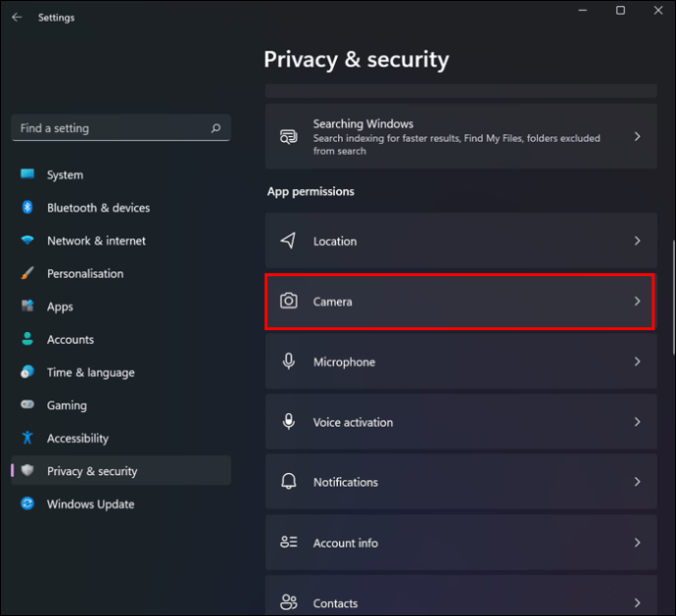Image resolution: width=676 pixels, height=616 pixels.
Task: Click the Personalisation paintbrush icon
Action: click(x=27, y=273)
